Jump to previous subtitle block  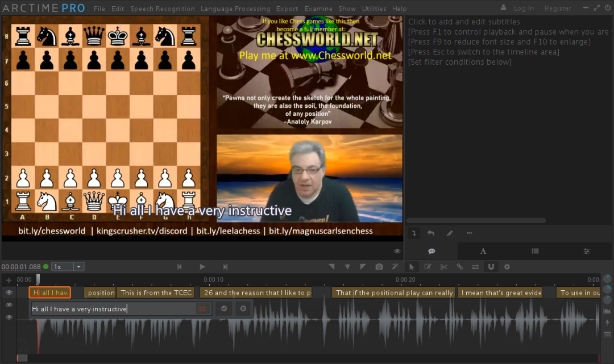pos(179,267)
